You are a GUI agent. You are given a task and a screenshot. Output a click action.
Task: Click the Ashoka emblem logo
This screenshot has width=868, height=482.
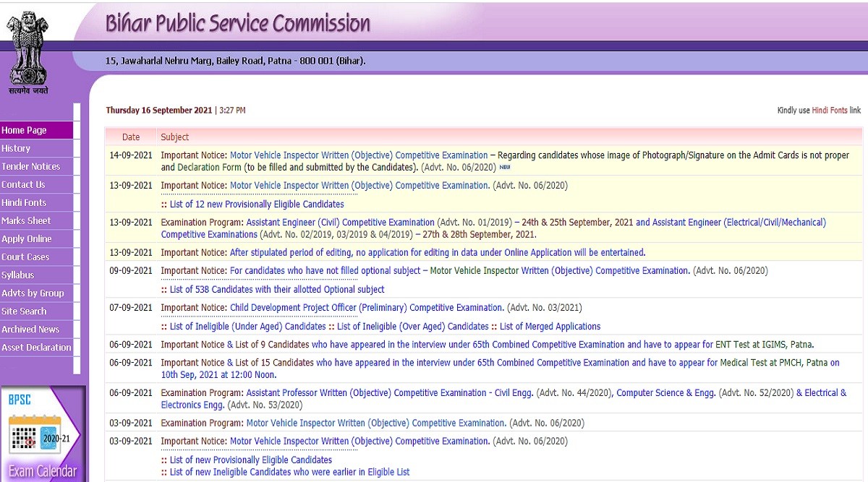click(x=27, y=52)
